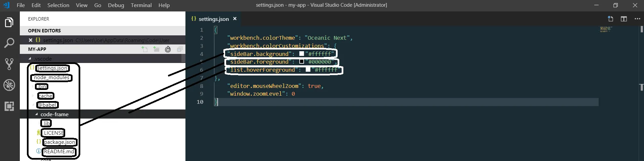Collapse the code-frame folder
This screenshot has height=161, width=644.
(37, 114)
